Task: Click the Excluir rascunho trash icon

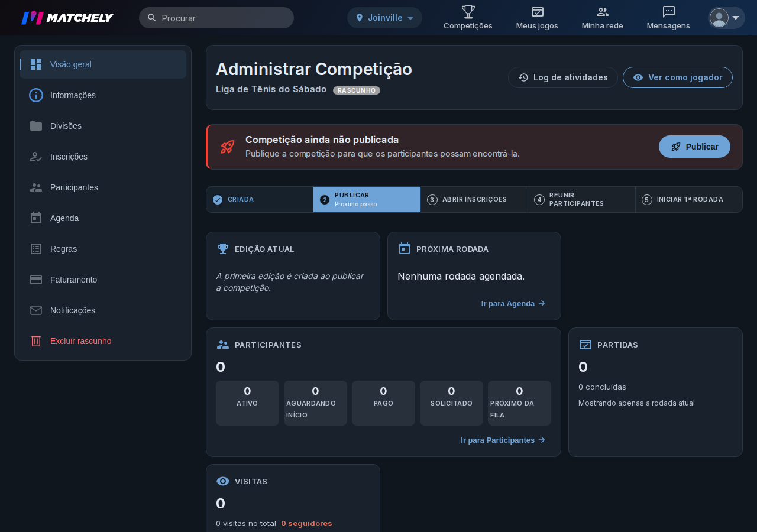Action: [36, 341]
